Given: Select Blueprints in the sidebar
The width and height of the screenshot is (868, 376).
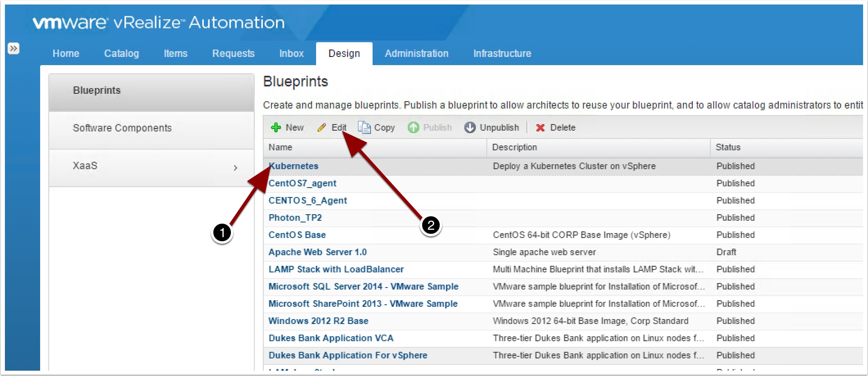Looking at the screenshot, I should 151,93.
